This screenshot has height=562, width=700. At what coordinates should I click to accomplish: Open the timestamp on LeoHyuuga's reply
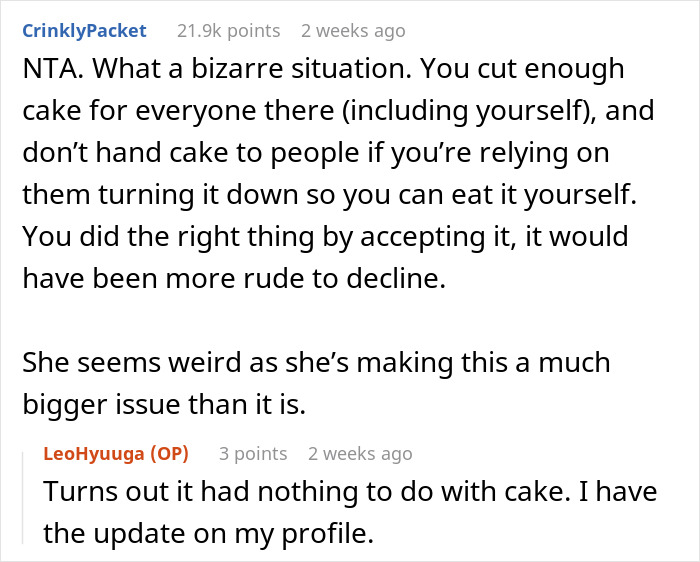tap(359, 453)
